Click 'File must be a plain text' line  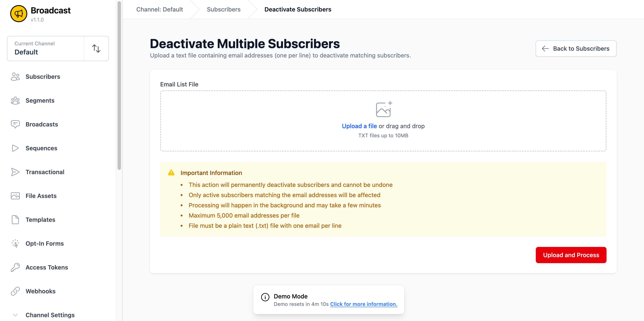point(265,226)
